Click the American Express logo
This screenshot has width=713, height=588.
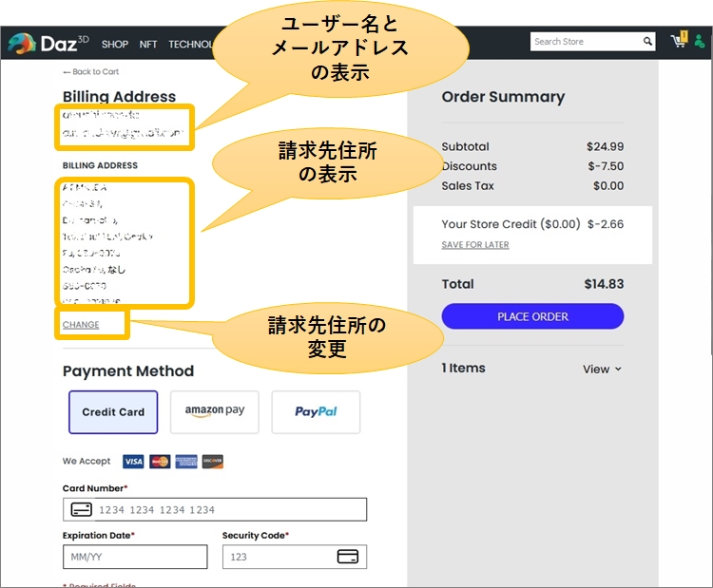click(x=186, y=462)
